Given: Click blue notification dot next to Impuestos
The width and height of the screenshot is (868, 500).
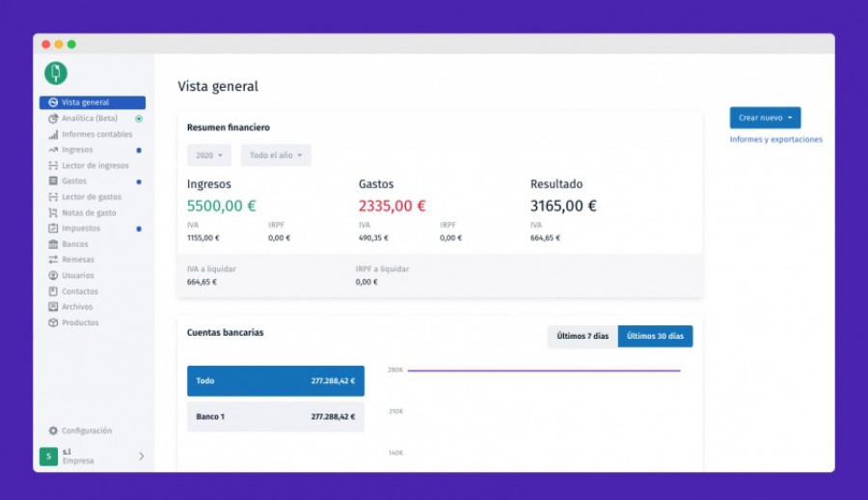Looking at the screenshot, I should coord(139,229).
